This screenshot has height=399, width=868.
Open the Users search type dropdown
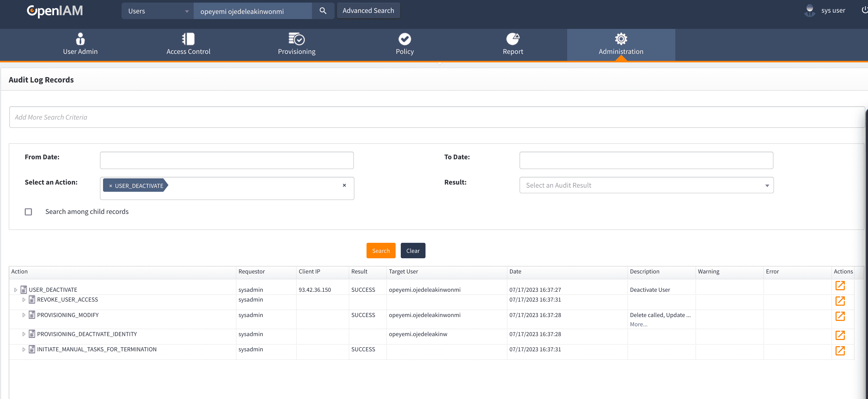[157, 11]
